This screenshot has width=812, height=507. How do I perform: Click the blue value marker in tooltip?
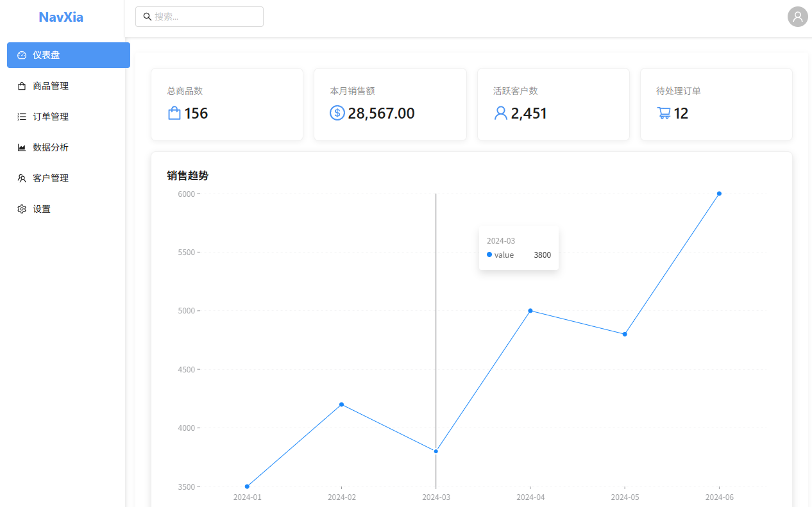(x=489, y=255)
